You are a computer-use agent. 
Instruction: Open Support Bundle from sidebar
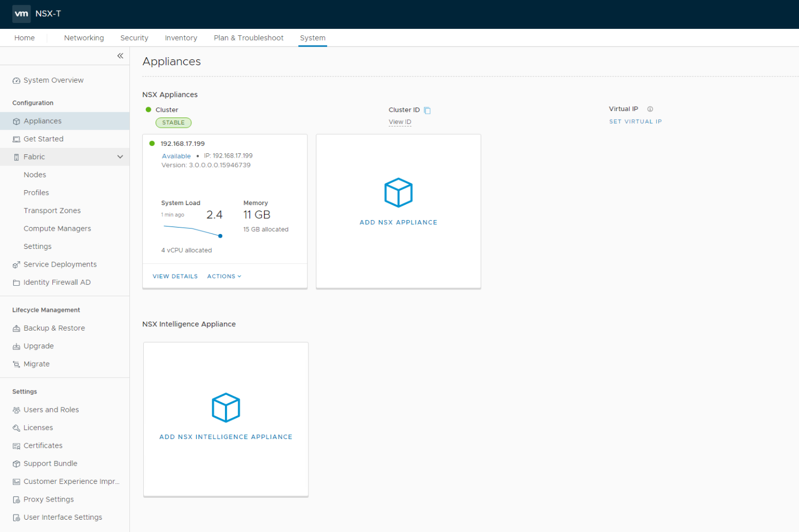point(50,463)
